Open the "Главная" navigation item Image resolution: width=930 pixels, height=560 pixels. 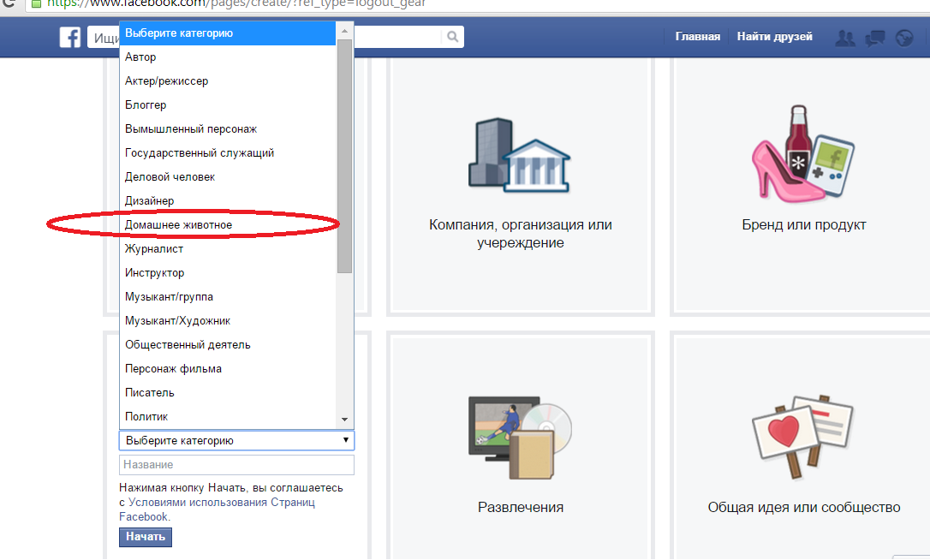(697, 37)
